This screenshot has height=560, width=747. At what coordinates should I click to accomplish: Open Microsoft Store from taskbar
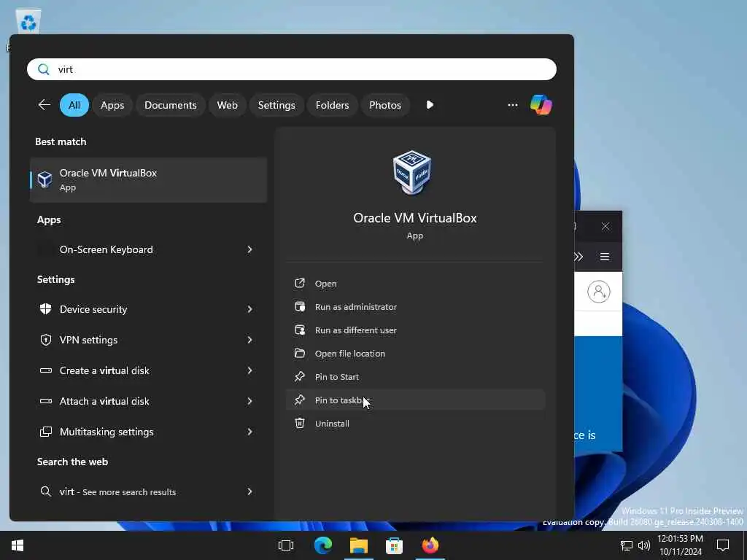(394, 545)
